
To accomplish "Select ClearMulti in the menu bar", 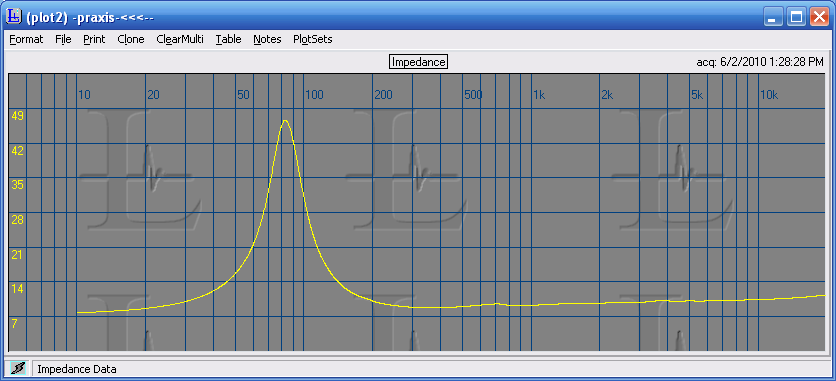I will coord(180,39).
